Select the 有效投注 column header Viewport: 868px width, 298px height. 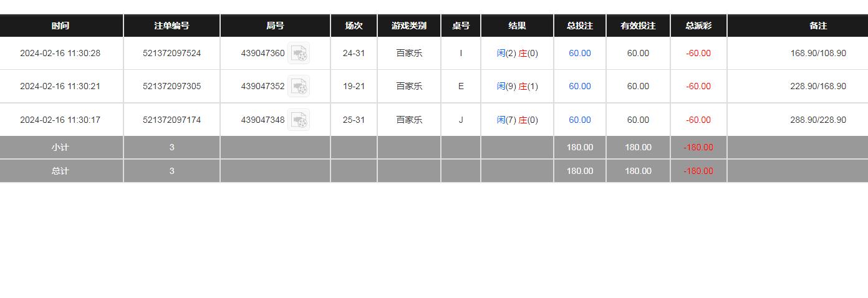[638, 26]
